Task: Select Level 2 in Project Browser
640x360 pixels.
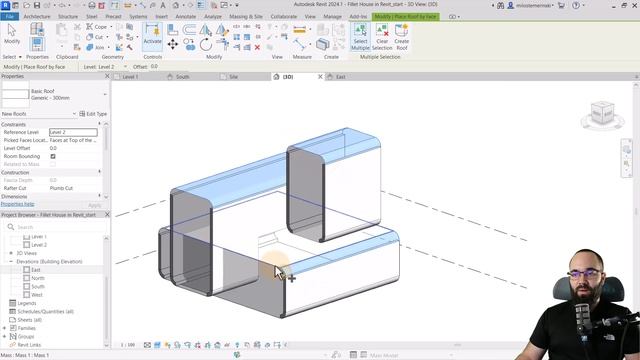Action: coord(39,245)
